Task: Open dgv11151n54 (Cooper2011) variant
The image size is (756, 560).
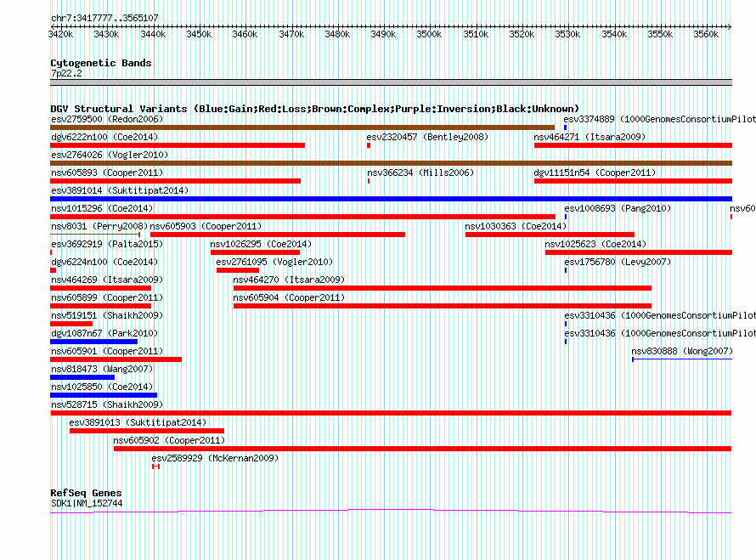Action: (595, 173)
